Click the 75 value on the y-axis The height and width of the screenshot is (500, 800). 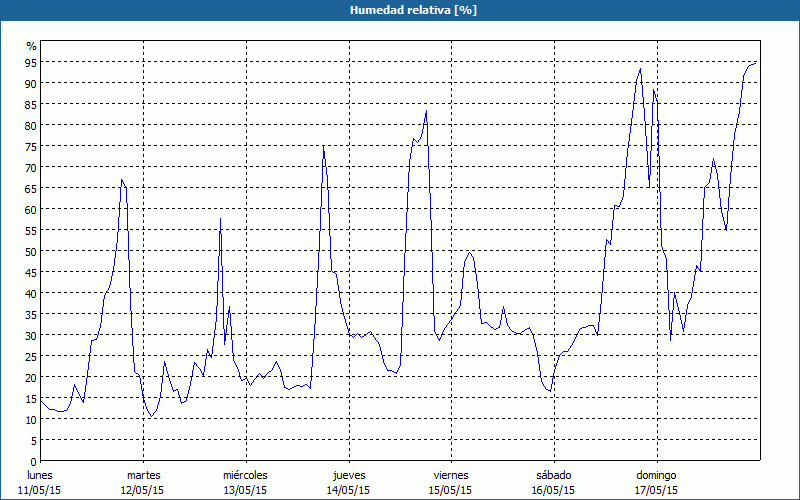click(31, 146)
